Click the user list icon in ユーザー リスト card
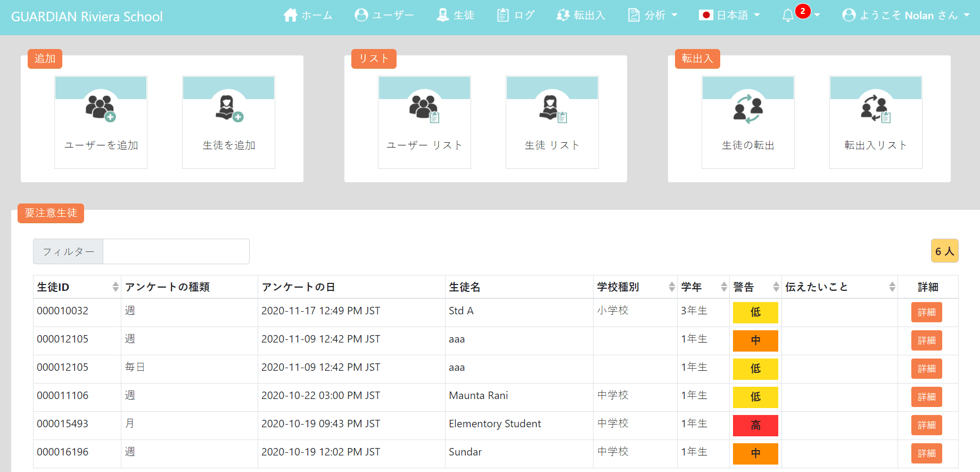The width and height of the screenshot is (980, 472). 424,109
